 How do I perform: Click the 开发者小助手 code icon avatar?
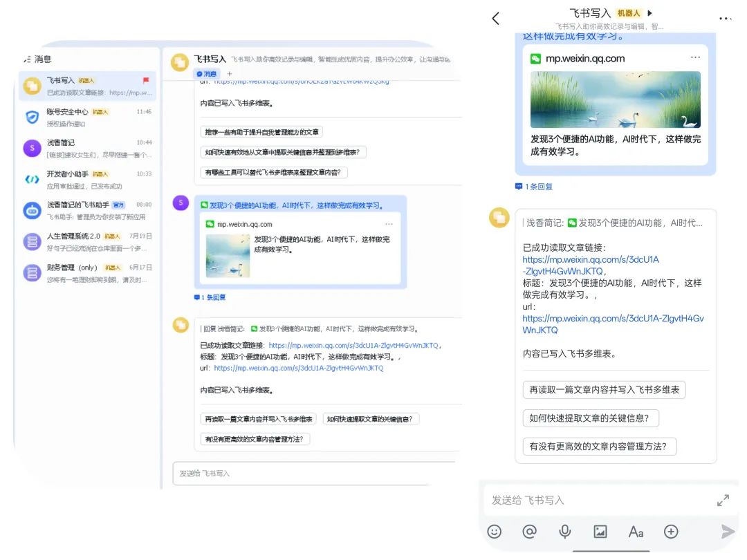(x=32, y=180)
